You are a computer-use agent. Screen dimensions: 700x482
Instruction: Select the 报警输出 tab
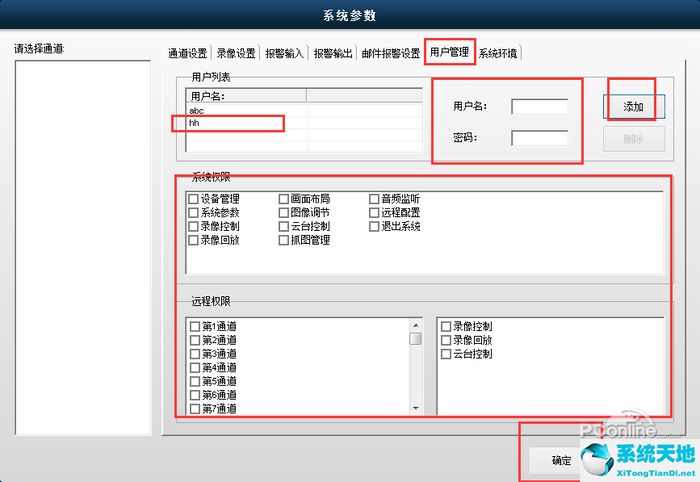(333, 54)
